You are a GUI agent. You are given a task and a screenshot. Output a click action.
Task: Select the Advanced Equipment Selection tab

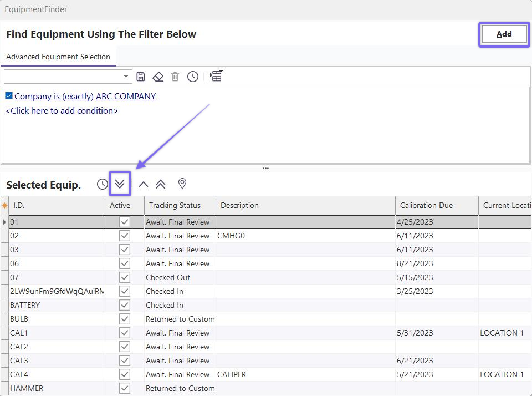pos(58,57)
